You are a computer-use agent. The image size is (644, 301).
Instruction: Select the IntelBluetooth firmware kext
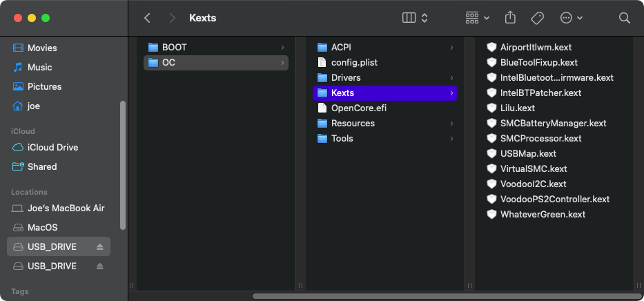pyautogui.click(x=554, y=77)
